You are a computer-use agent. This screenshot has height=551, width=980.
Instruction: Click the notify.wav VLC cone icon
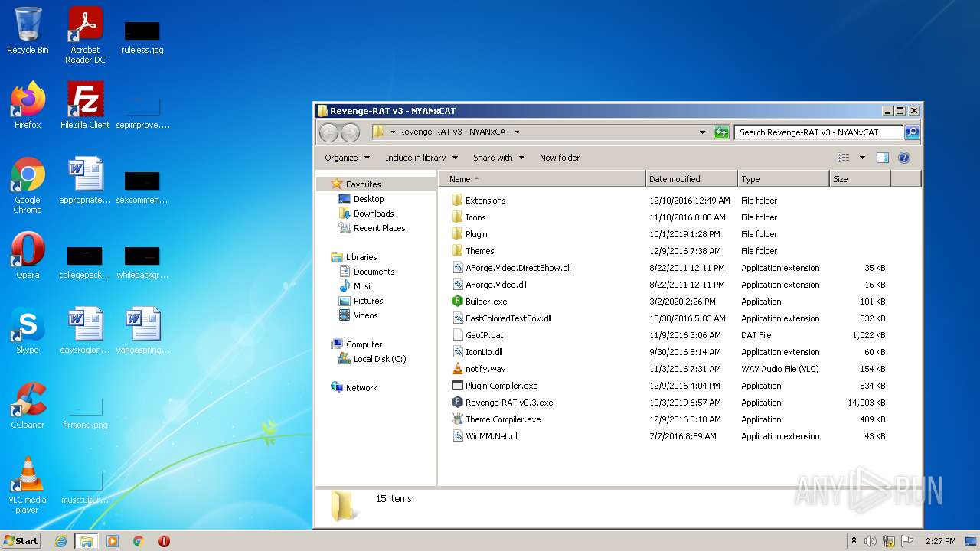(458, 369)
